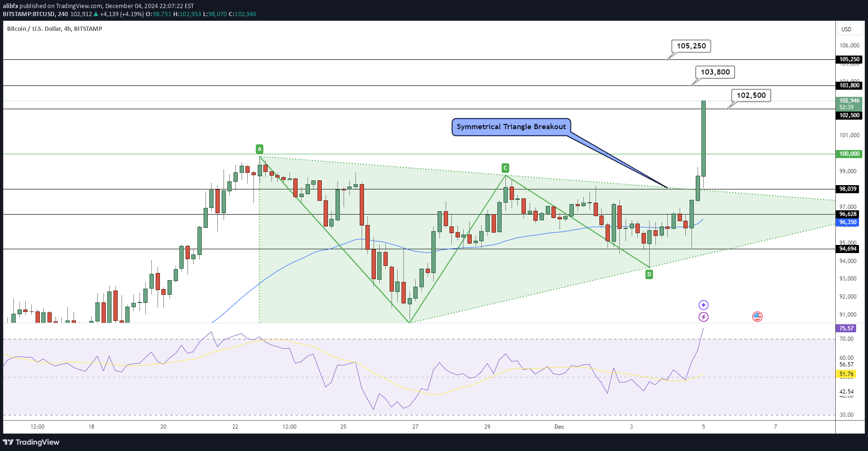Click the US flag economic event icon
The image size is (868, 451).
coord(757,317)
